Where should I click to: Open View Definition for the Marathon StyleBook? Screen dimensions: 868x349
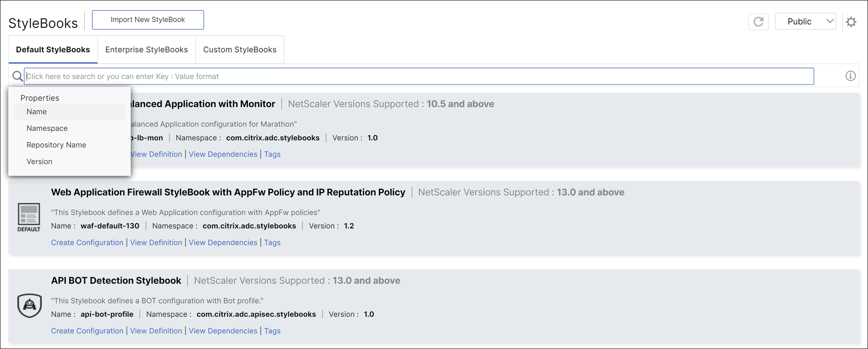tap(157, 154)
